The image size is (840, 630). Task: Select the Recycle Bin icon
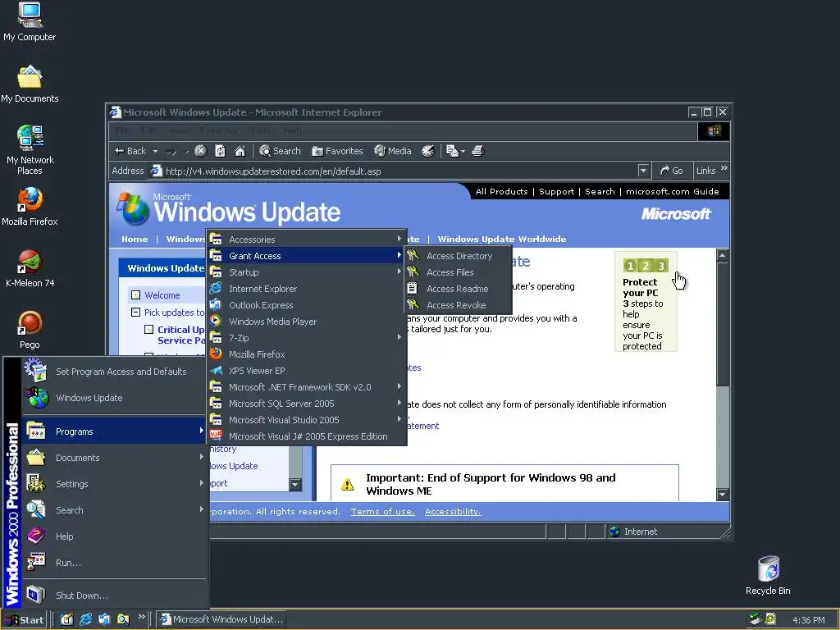point(768,575)
